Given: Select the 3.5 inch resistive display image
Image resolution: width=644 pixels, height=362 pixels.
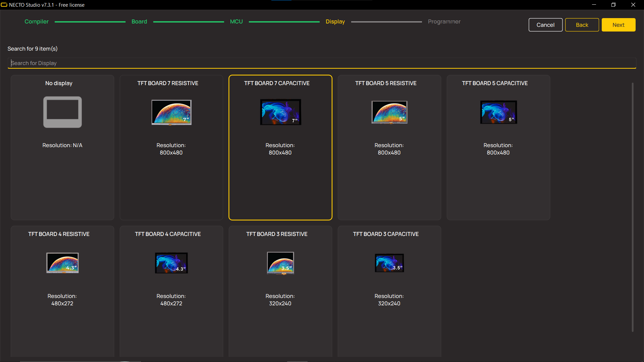Looking at the screenshot, I should click(280, 263).
